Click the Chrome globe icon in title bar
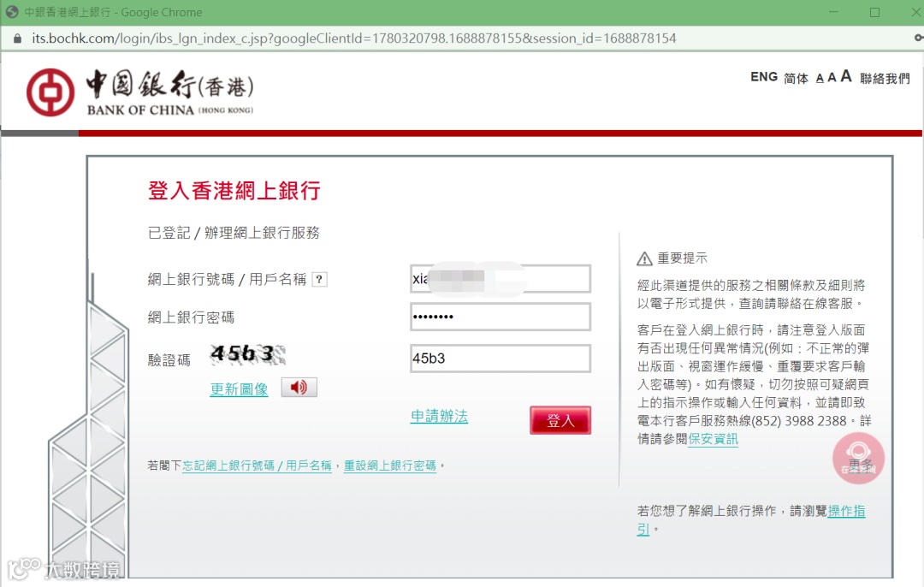This screenshot has height=587, width=924. click(x=11, y=12)
